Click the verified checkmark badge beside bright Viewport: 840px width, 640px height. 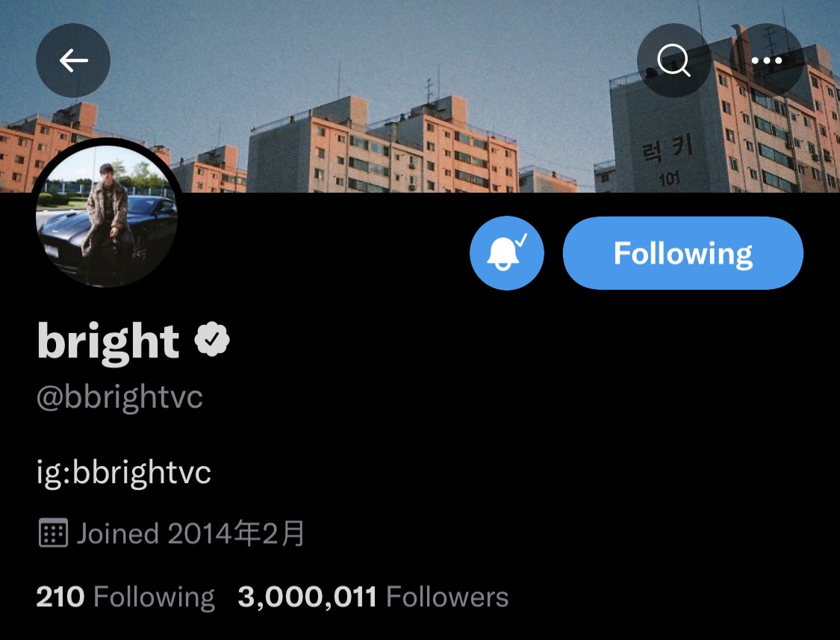coord(212,339)
